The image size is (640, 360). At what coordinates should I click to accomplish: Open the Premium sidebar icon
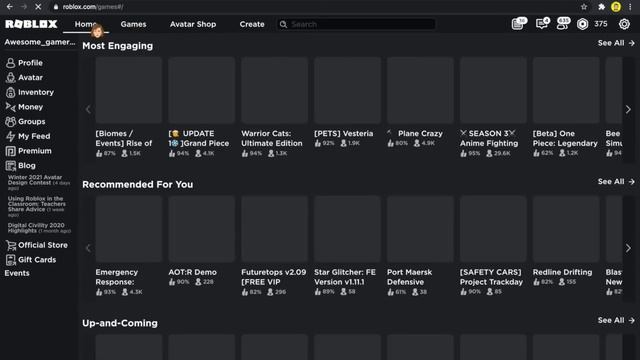tap(10, 151)
